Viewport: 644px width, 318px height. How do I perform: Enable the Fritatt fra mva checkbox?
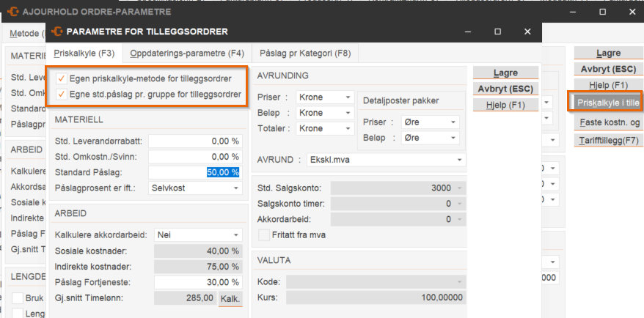point(264,235)
